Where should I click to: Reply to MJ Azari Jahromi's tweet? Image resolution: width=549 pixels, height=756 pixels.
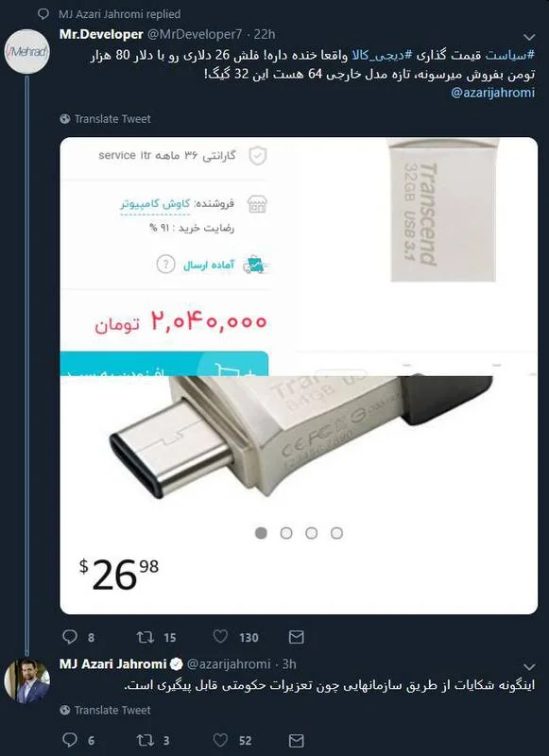(x=70, y=740)
